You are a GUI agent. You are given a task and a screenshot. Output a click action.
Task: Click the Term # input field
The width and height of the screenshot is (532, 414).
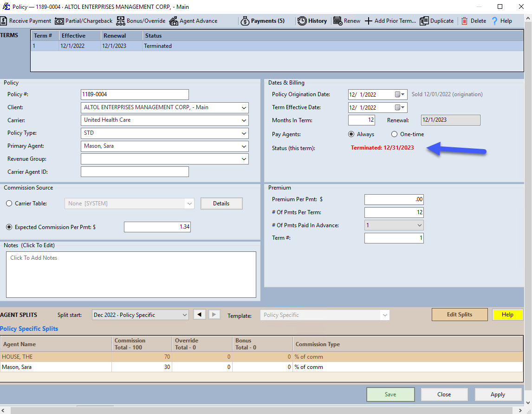394,238
